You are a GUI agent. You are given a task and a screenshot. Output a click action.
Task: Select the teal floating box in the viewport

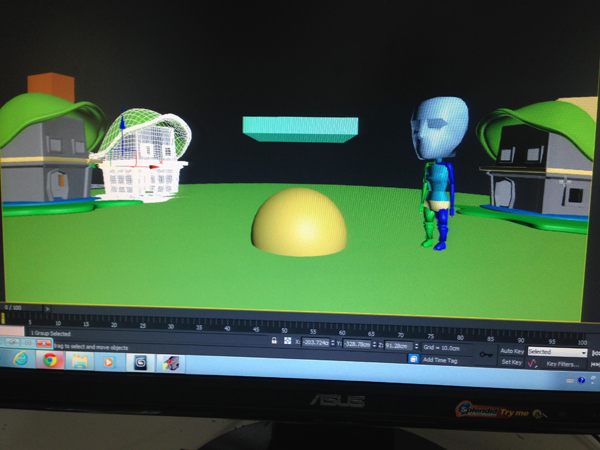pyautogui.click(x=300, y=130)
